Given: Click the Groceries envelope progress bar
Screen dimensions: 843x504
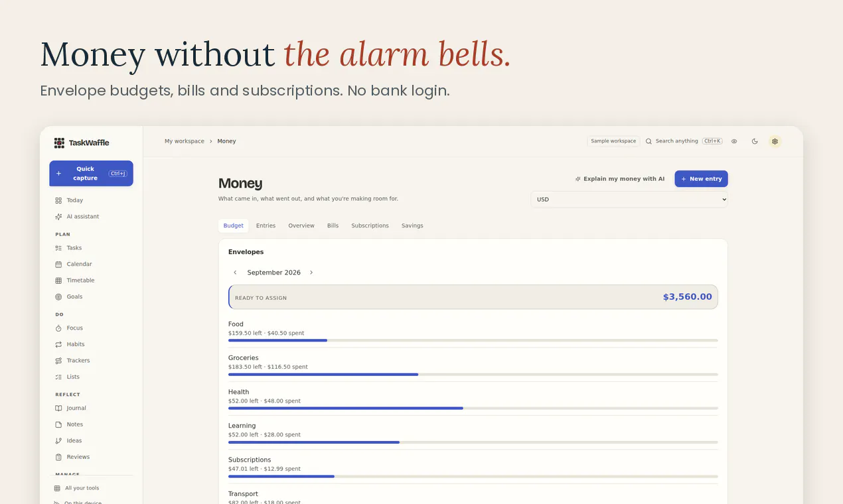Looking at the screenshot, I should (x=473, y=375).
